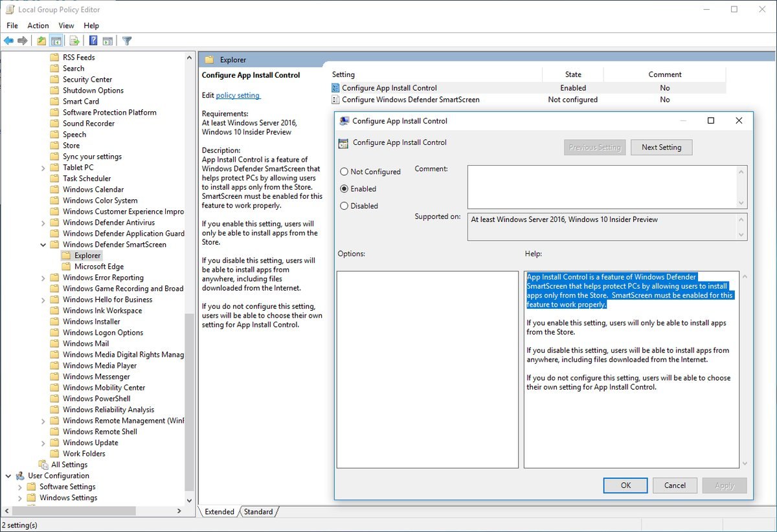Select the Windows Logon Options tree item
The image size is (777, 532).
103,333
